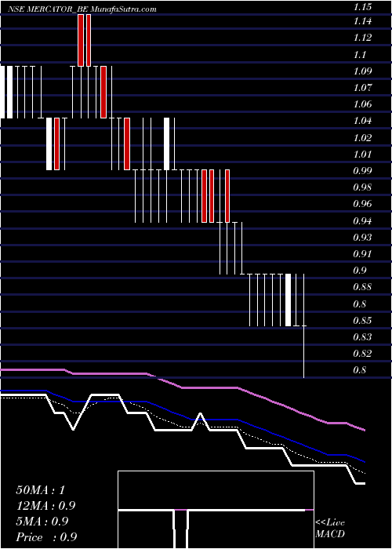This screenshot has height=549, width=392.
Task: Click the 0.98 price axis label
Action: click(x=362, y=187)
